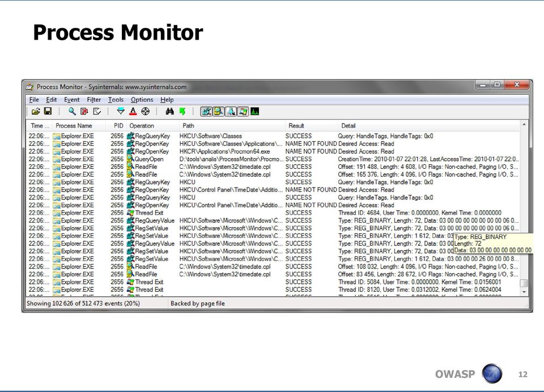Open the Filter menu
Screen dimensions: 544x392
pos(93,100)
